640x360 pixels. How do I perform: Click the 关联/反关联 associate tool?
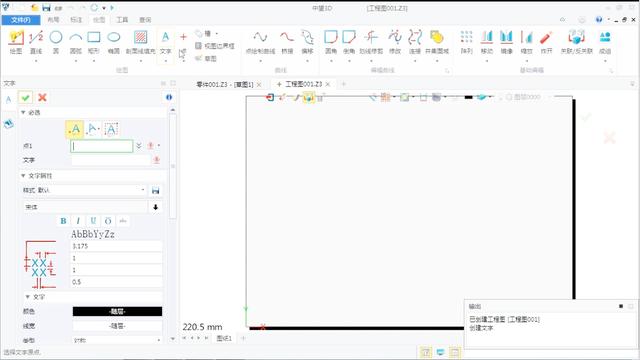coord(576,42)
